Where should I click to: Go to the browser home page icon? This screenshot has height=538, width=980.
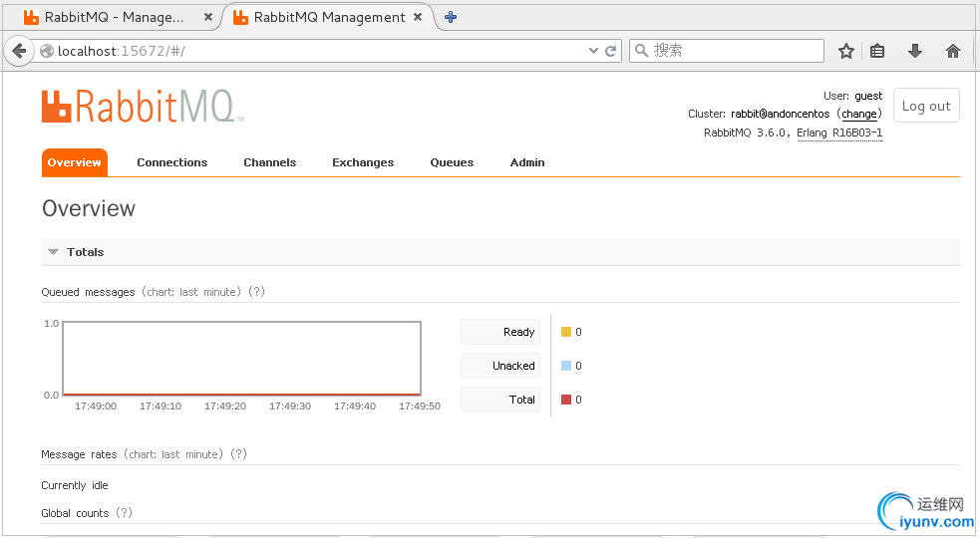952,51
